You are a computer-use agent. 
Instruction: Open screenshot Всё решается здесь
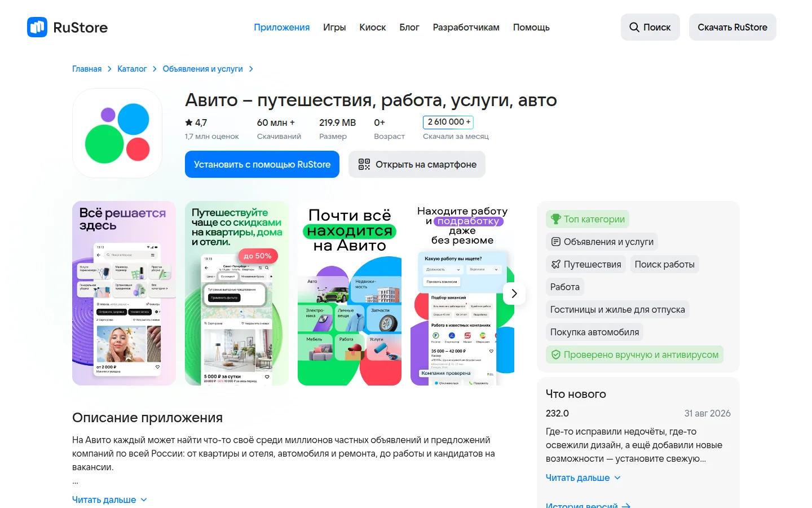[x=124, y=294]
